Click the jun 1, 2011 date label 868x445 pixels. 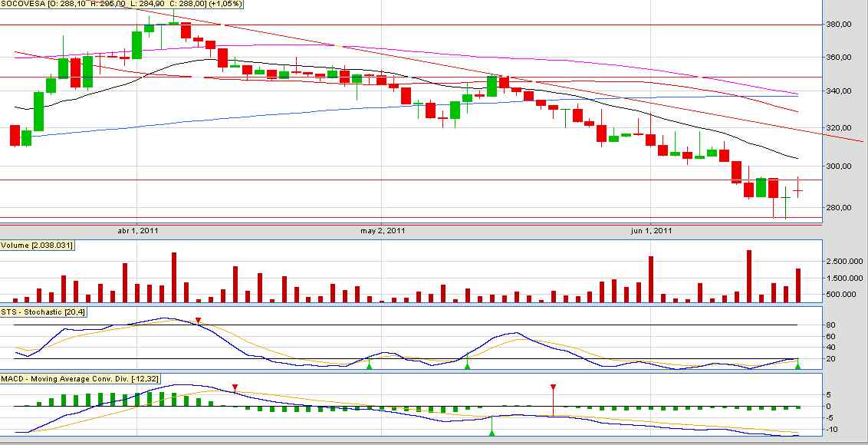(x=652, y=230)
